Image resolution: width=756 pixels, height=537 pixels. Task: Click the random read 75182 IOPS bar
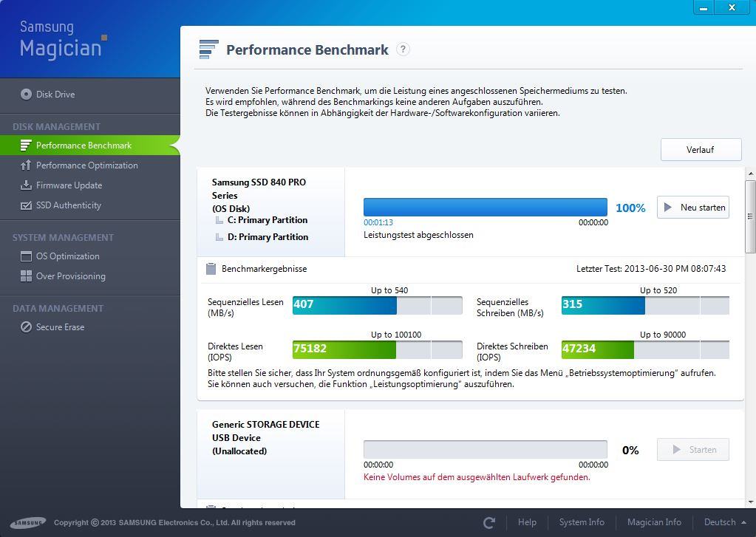(377, 349)
